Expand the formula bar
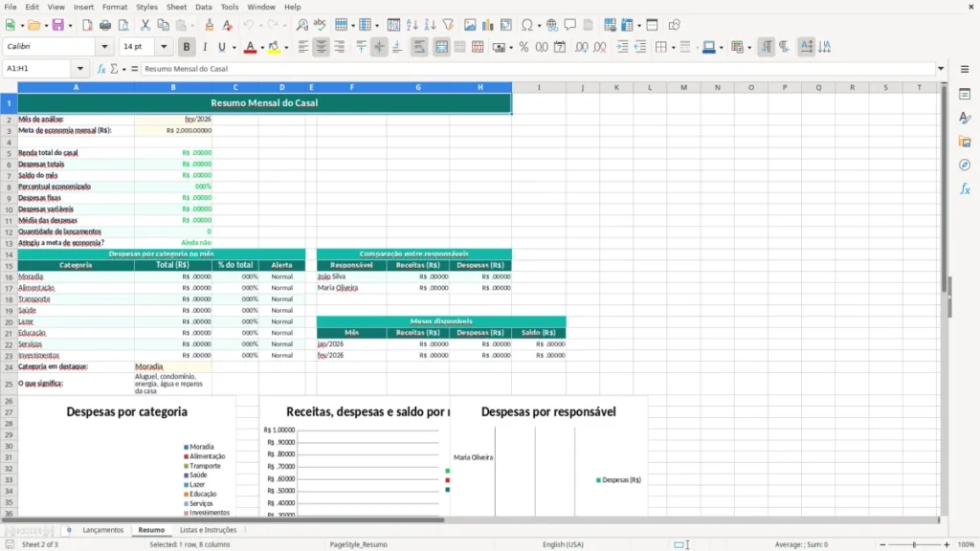The image size is (980, 551). tap(941, 69)
